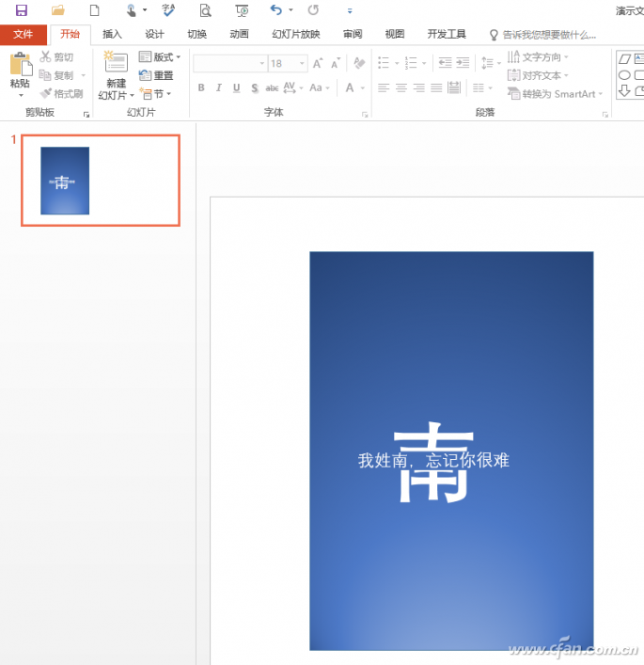This screenshot has height=665, width=644.
Task: Click the distributed alignment icon
Action: coord(454,87)
